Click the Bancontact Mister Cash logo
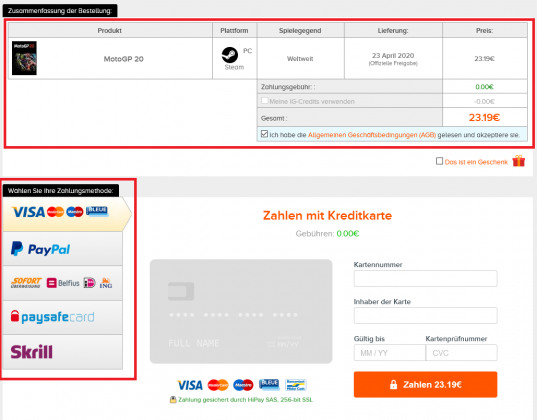The width and height of the screenshot is (537, 420). click(296, 385)
